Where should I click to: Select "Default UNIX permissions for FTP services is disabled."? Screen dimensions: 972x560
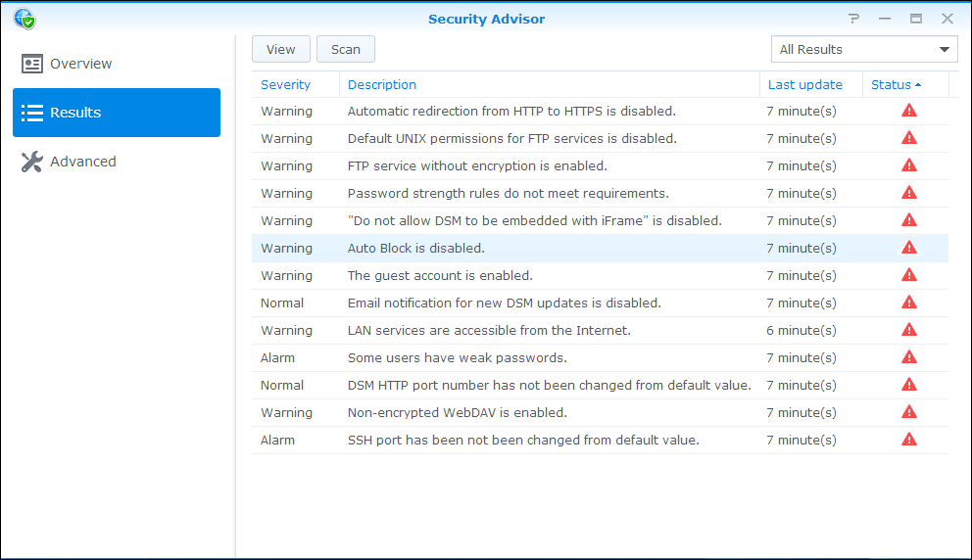pos(512,138)
